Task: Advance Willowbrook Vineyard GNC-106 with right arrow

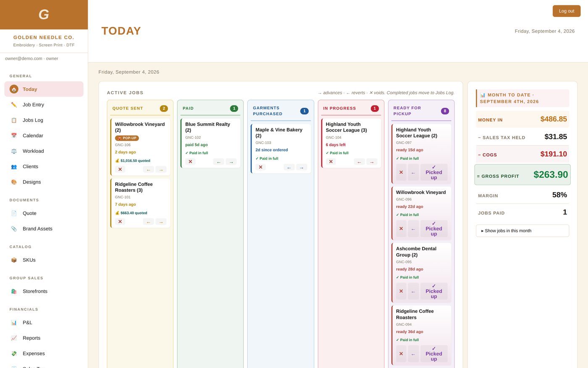Action: pyautogui.click(x=161, y=169)
